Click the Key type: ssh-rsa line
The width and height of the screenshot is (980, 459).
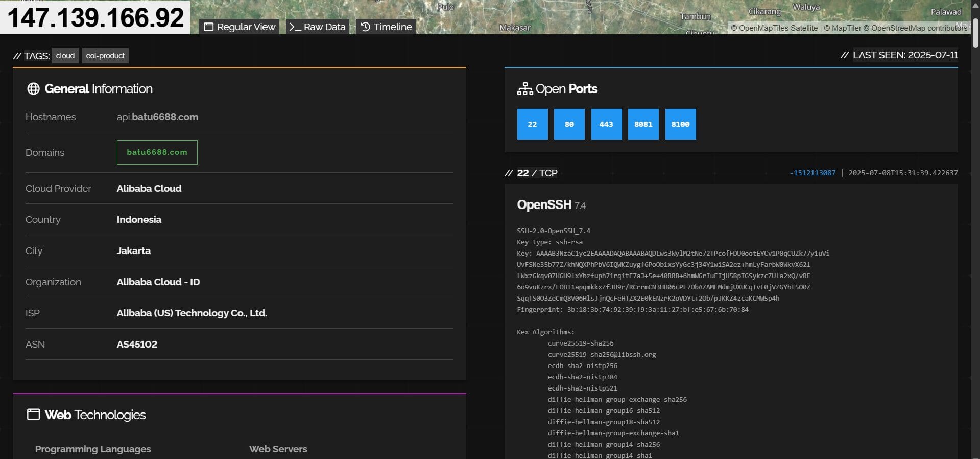[x=549, y=242]
